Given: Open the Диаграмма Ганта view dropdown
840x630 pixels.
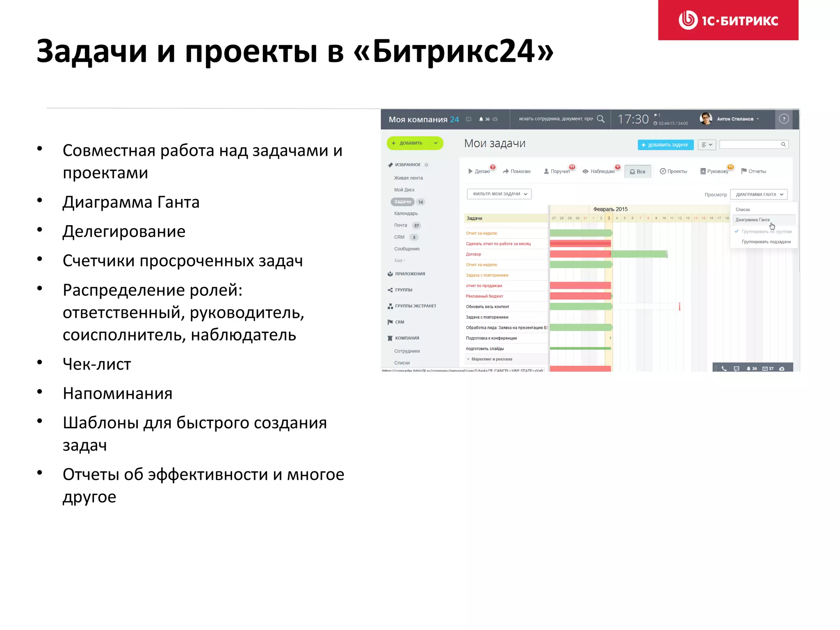Looking at the screenshot, I should [759, 194].
